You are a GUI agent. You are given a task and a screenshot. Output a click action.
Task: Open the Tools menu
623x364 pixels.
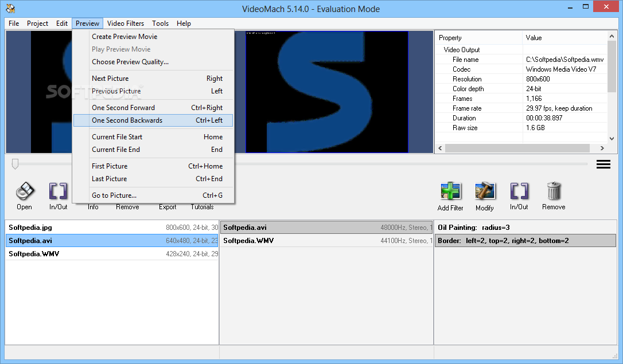[x=160, y=24]
